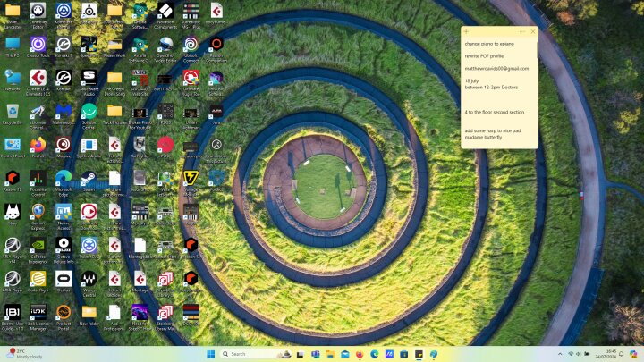Image resolution: width=644 pixels, height=362 pixels.
Task: Open the OpenShot Video Editor shortcut
Action: (165, 49)
